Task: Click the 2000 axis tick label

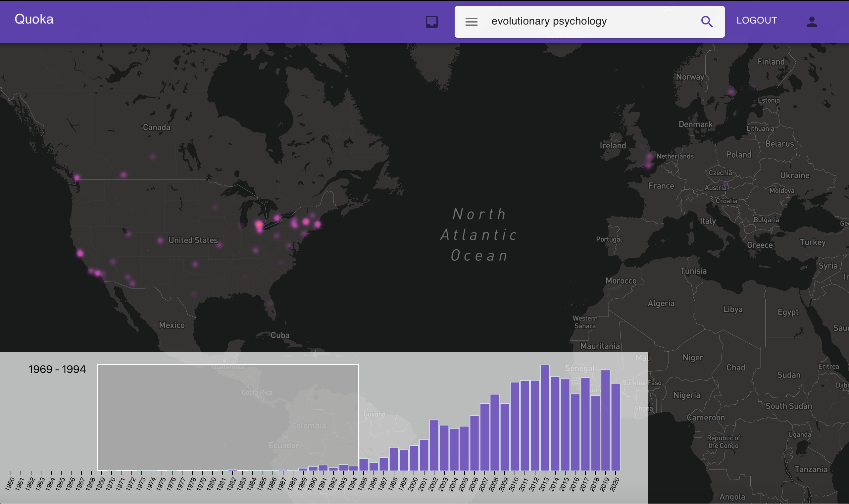Action: [413, 484]
